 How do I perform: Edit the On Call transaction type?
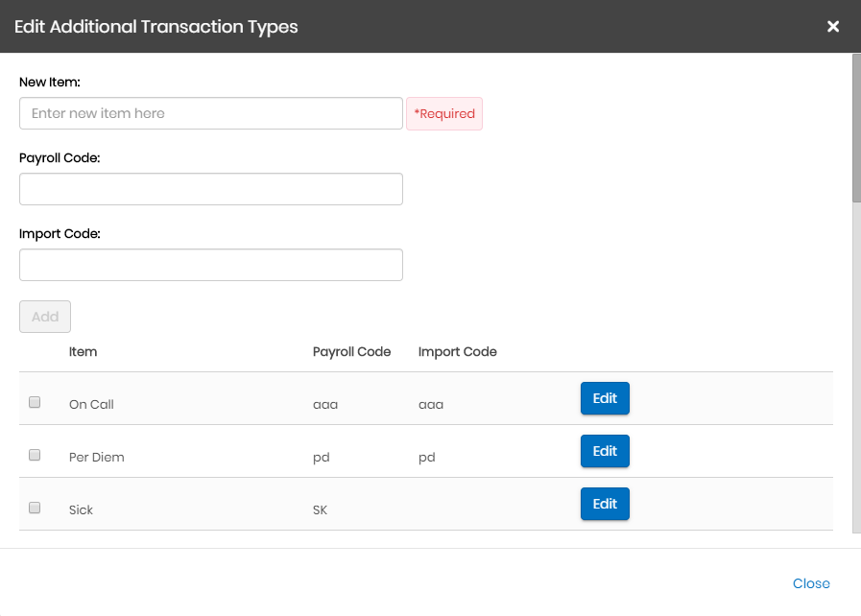tap(605, 398)
